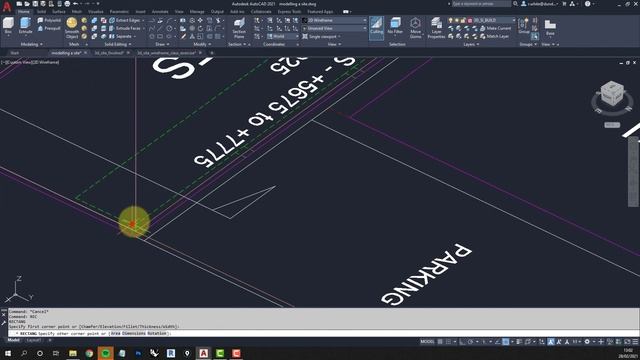
Task: Click Match Layer button
Action: [494, 36]
